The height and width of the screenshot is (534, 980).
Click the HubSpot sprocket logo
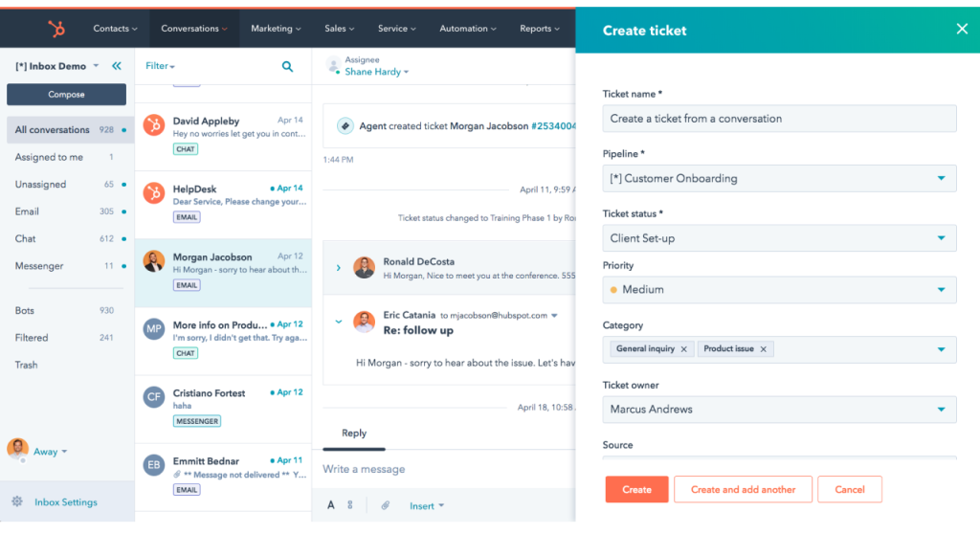tap(56, 29)
